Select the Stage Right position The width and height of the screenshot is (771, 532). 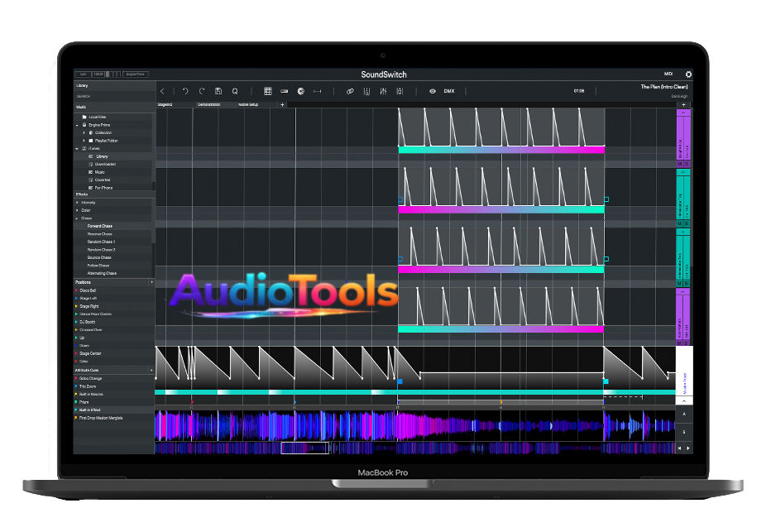tap(89, 306)
